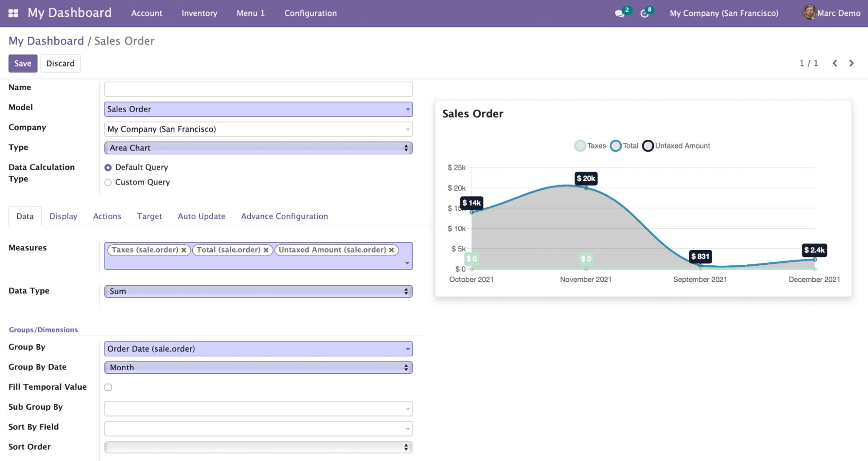The height and width of the screenshot is (461, 868).
Task: Open Group By Date Month dropdown
Action: [258, 368]
